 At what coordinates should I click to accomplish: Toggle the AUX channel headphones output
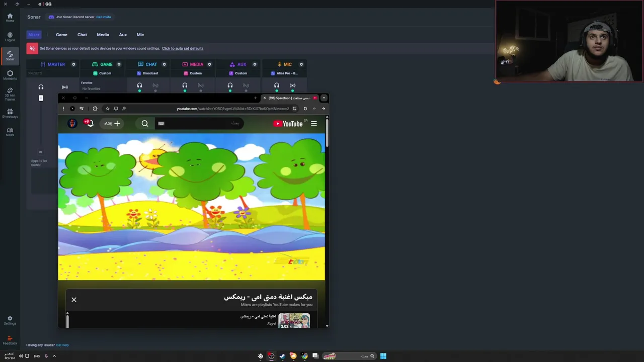pos(230,85)
